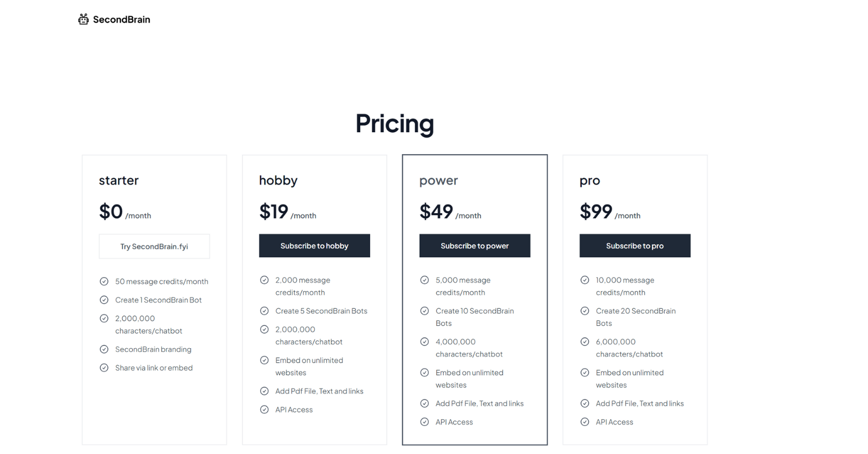The height and width of the screenshot is (454, 868).
Task: Click checkmark icon beside hobby API Access
Action: (264, 409)
